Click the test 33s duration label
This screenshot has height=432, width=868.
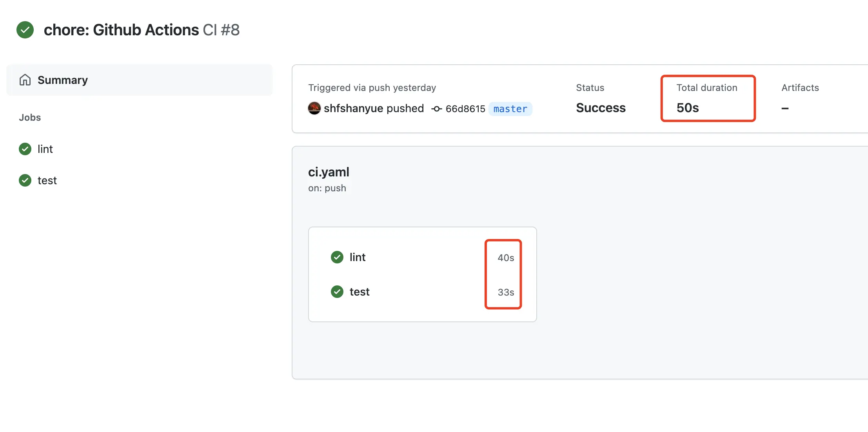pos(506,292)
